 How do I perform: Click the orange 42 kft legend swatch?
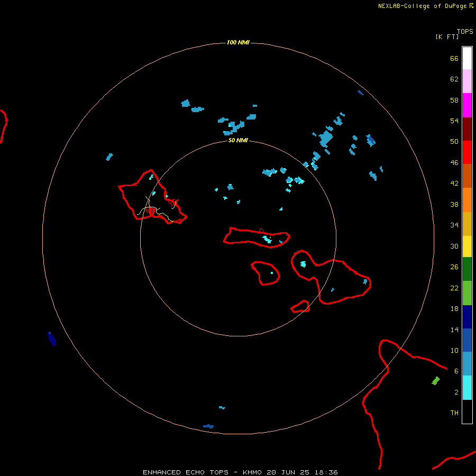click(x=467, y=200)
